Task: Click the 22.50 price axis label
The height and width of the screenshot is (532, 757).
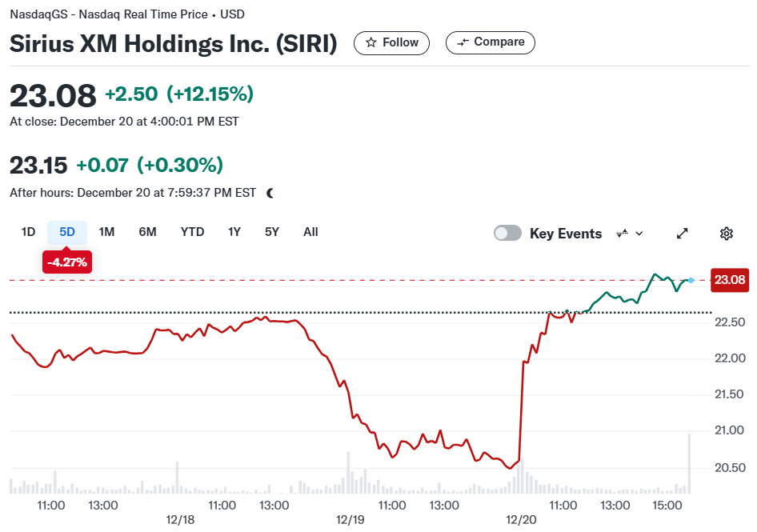Action: click(x=730, y=322)
